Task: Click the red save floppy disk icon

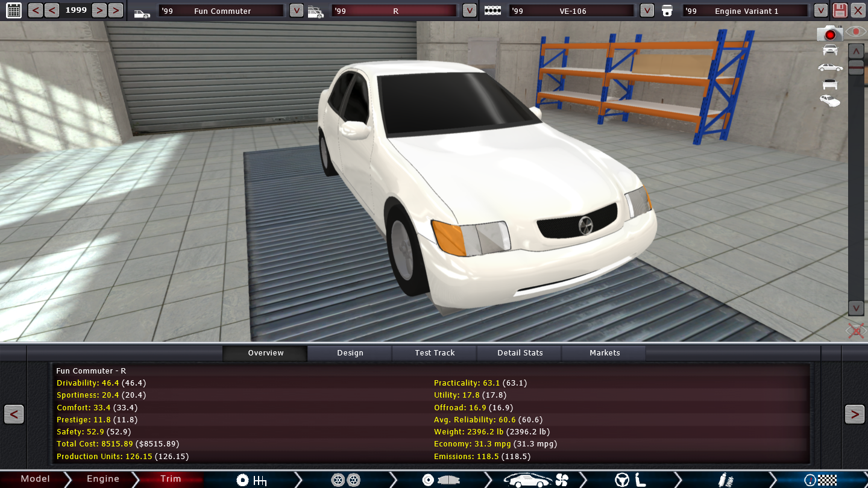Action: coord(840,10)
